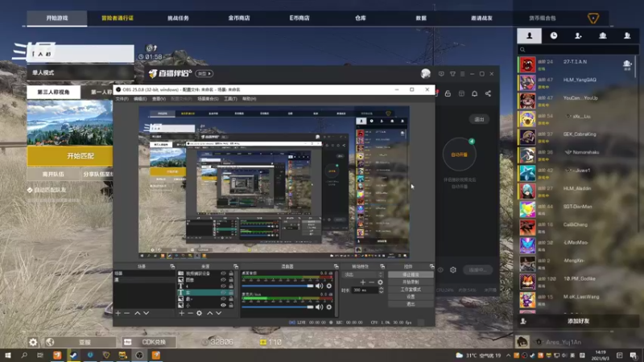Open the OBS Edit menu
The image size is (644, 362).
tap(140, 99)
